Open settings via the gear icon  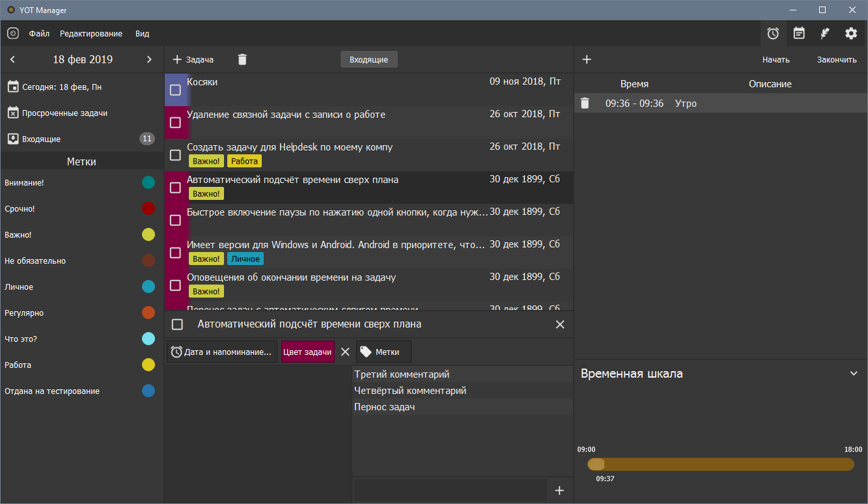851,33
